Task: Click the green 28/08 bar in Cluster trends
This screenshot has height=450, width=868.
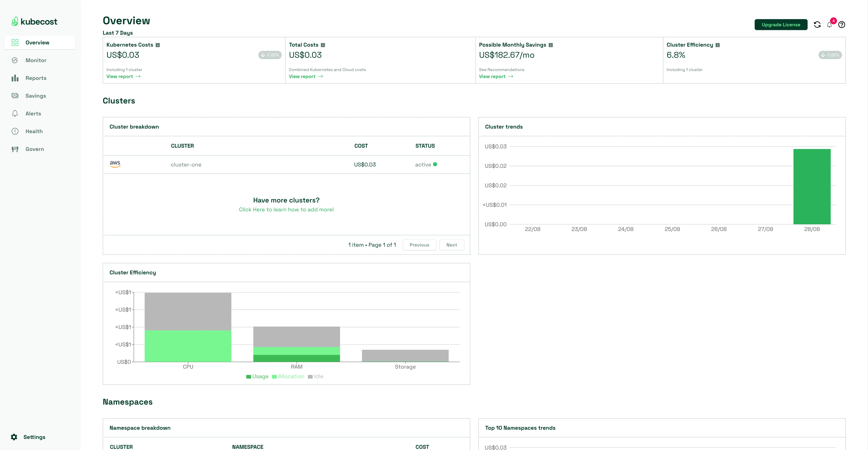Action: pos(812,186)
